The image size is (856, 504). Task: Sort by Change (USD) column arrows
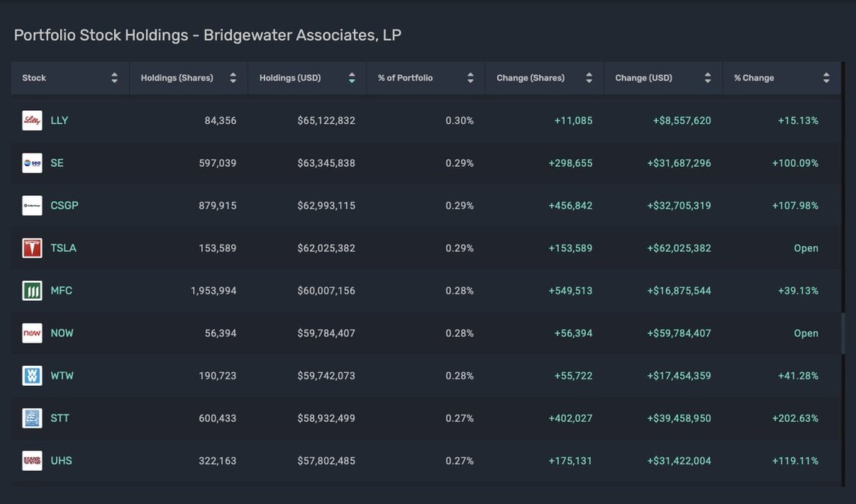708,78
